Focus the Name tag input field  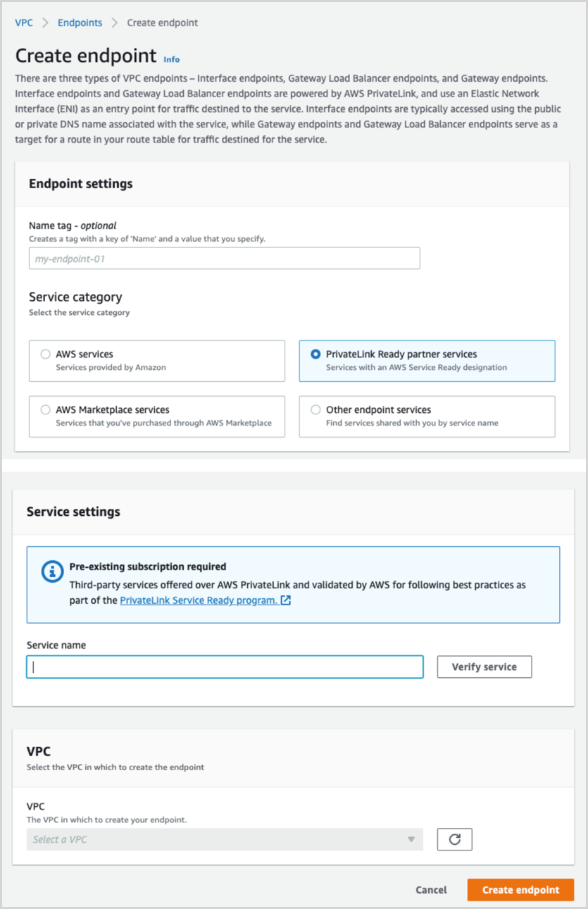[225, 259]
